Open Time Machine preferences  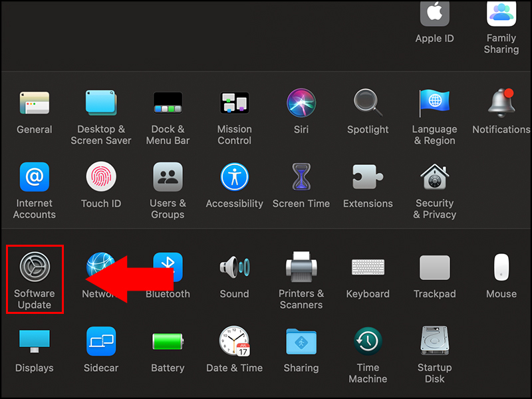click(x=368, y=341)
